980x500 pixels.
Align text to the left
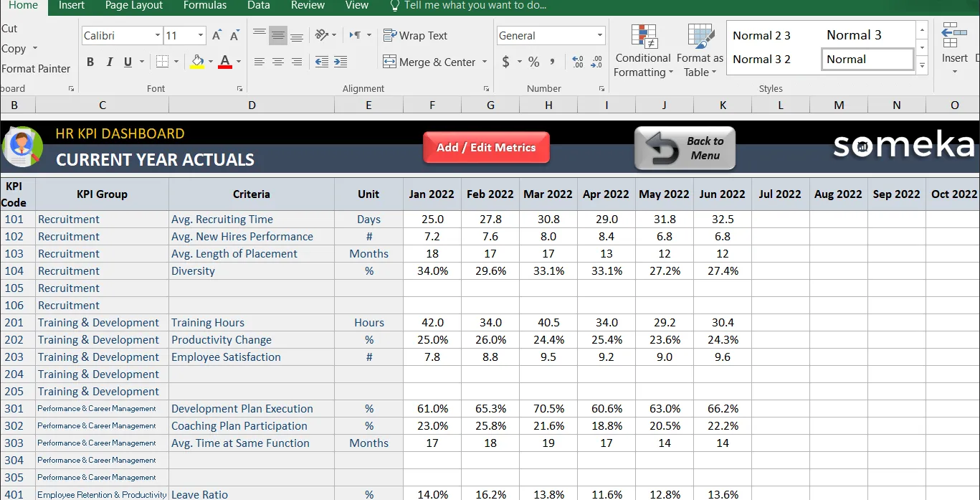260,62
